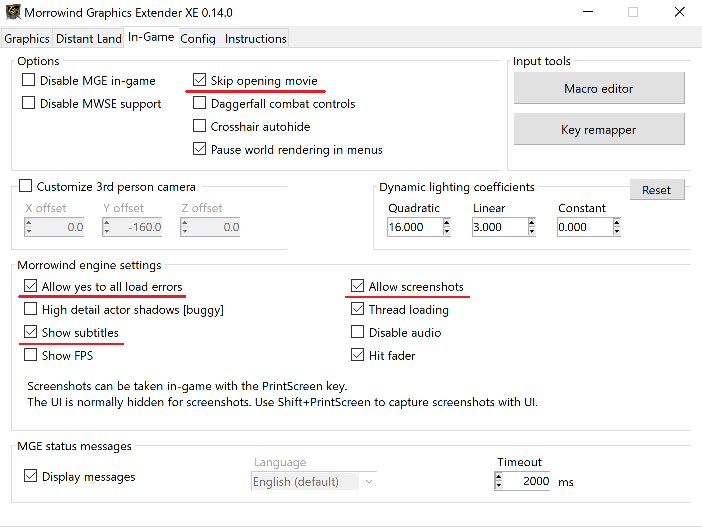702x528 pixels.
Task: Click the Timeout spinner up arrow
Action: (x=499, y=477)
